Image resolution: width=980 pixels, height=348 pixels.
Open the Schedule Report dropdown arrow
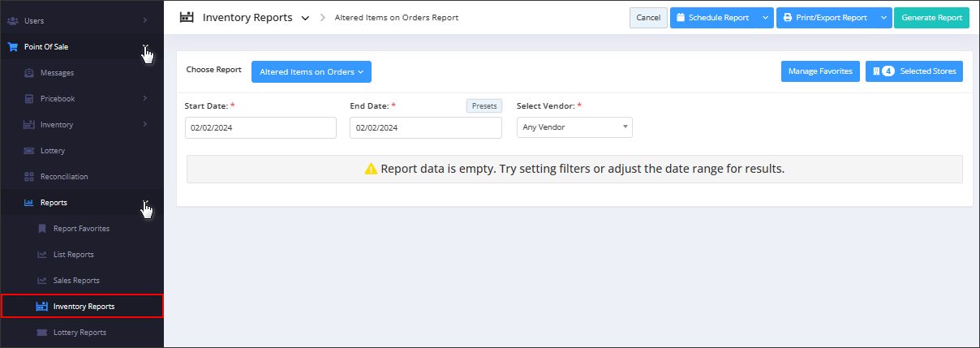click(x=766, y=18)
